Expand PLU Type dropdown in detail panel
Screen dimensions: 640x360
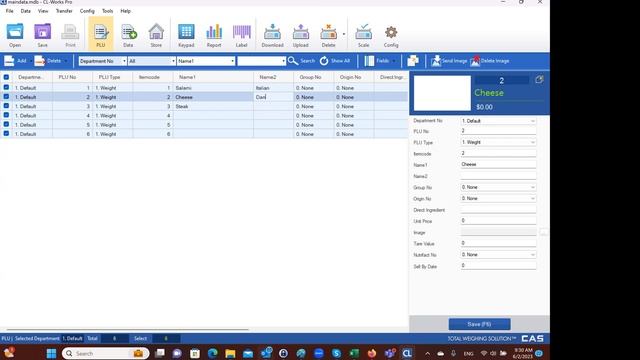(x=533, y=142)
